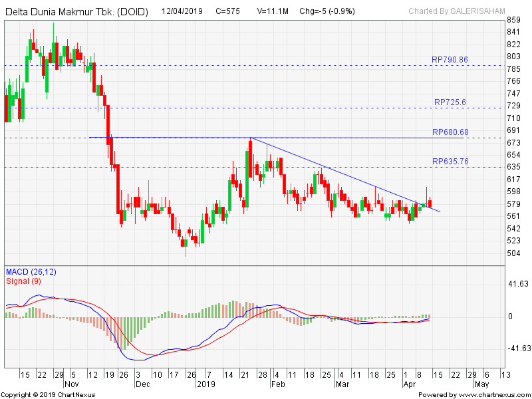
Task: Click the Charted By GALERISAHAM watermark
Action: click(456, 11)
